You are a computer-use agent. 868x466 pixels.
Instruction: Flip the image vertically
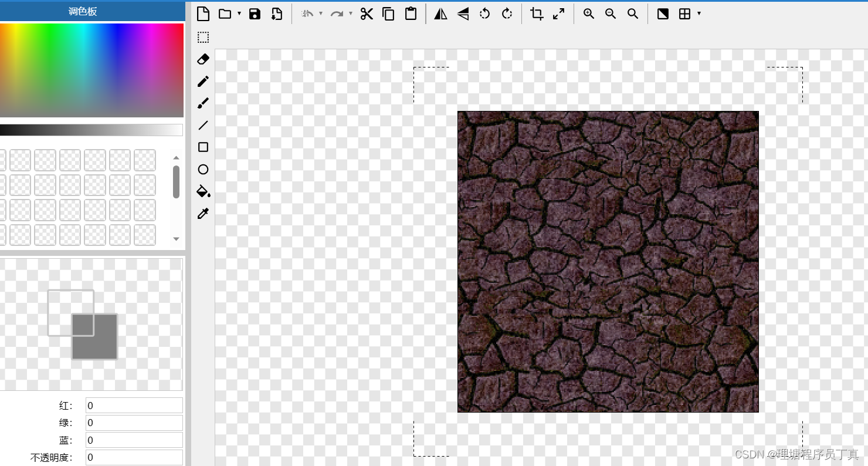[463, 14]
